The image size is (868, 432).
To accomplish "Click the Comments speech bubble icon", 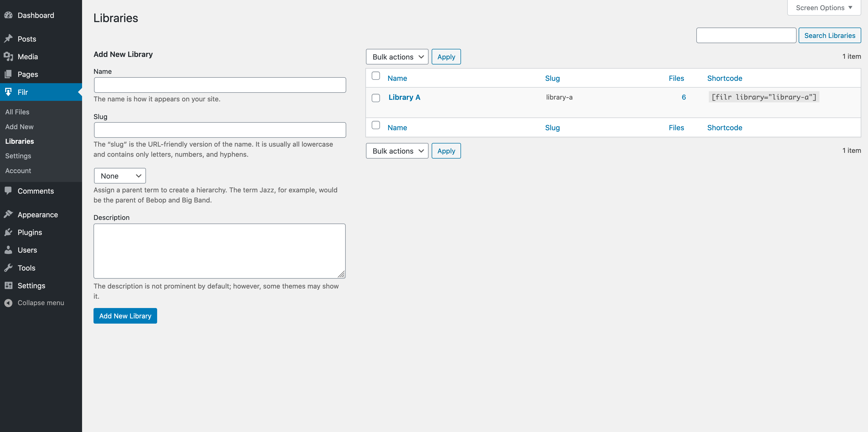I will click(x=8, y=191).
